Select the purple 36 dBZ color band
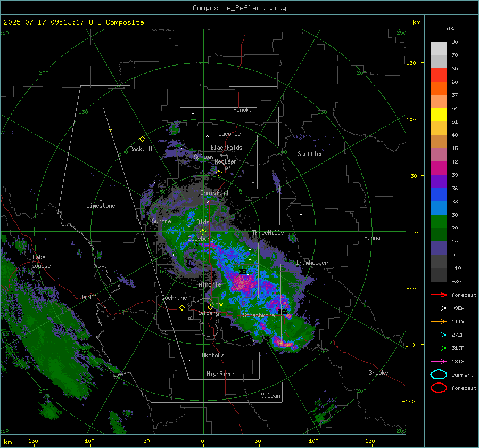 coord(439,182)
